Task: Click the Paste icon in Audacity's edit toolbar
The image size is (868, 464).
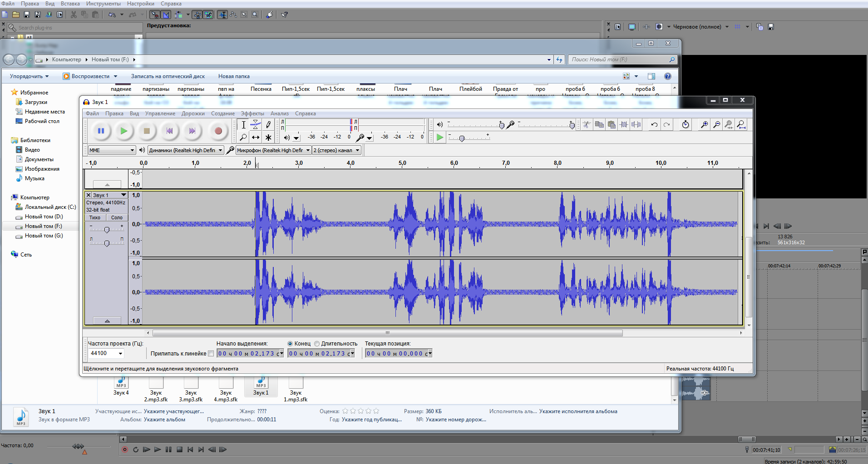Action: [x=612, y=124]
